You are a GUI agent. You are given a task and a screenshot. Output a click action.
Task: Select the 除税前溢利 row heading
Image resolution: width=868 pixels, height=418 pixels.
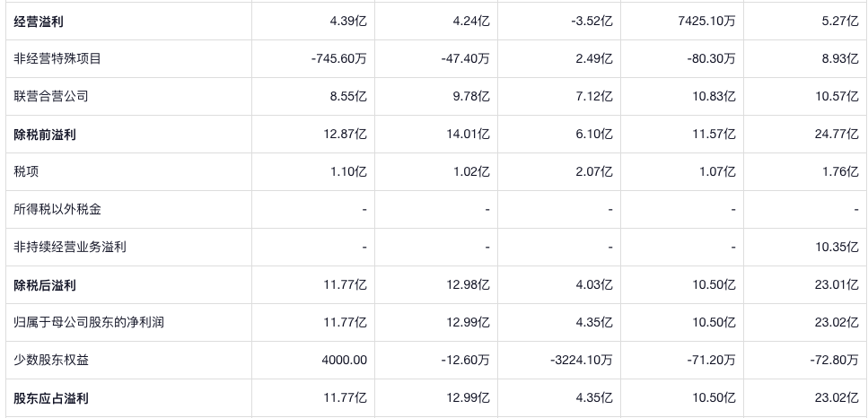(45, 135)
